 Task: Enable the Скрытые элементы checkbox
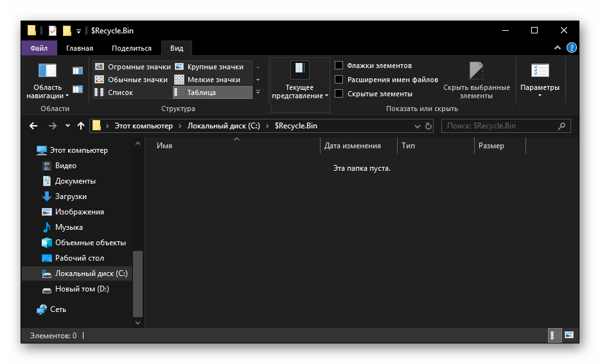(339, 94)
